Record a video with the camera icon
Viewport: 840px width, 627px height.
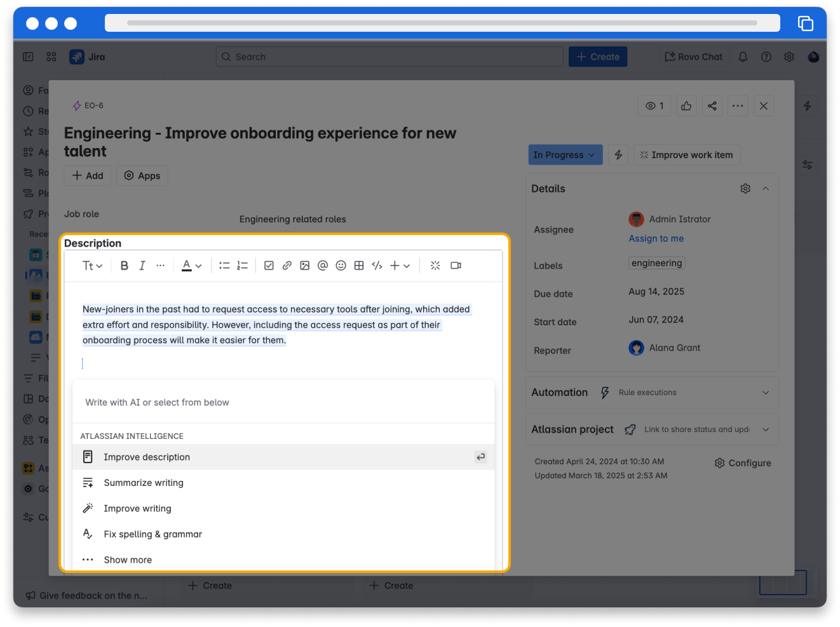(456, 266)
